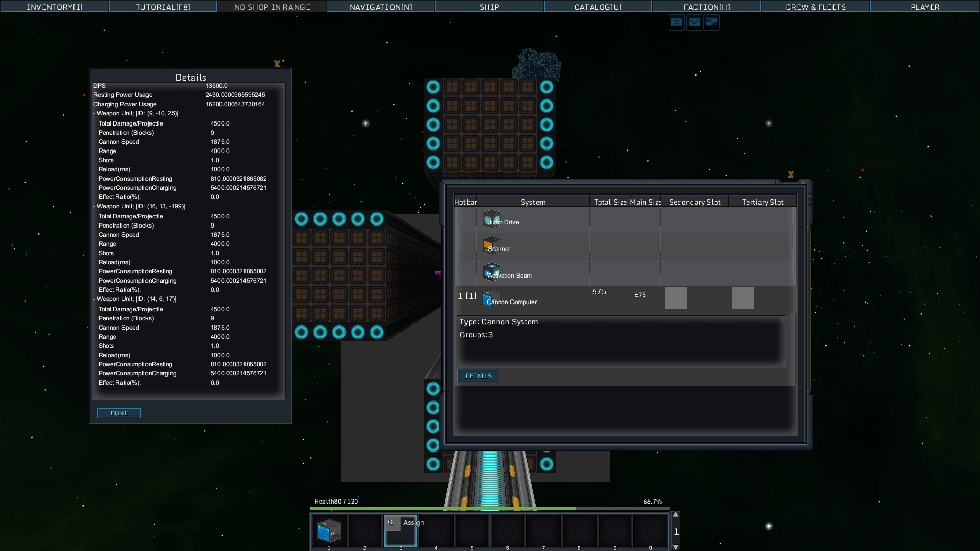Click the Cannon Computer secondary slot box
980x551 pixels.
[x=675, y=298]
